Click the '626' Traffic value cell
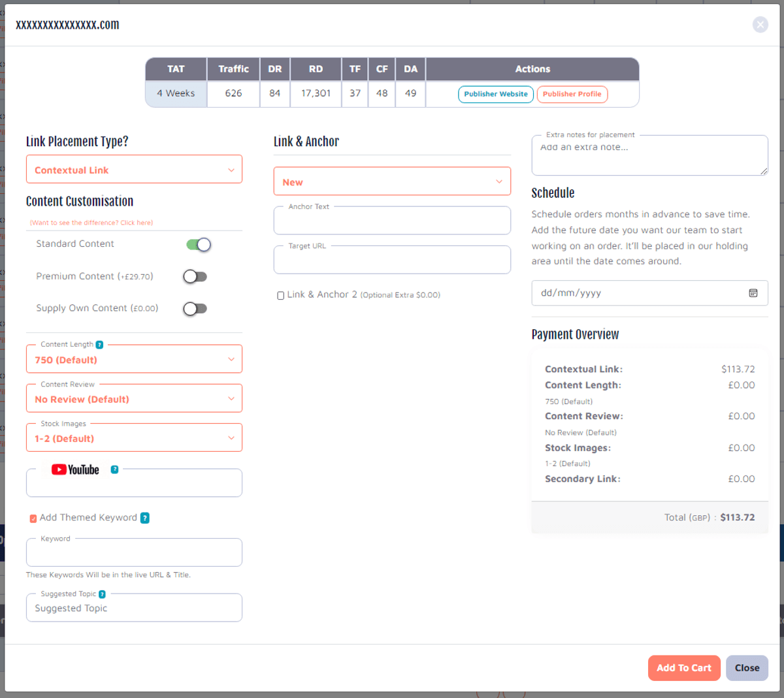 233,93
